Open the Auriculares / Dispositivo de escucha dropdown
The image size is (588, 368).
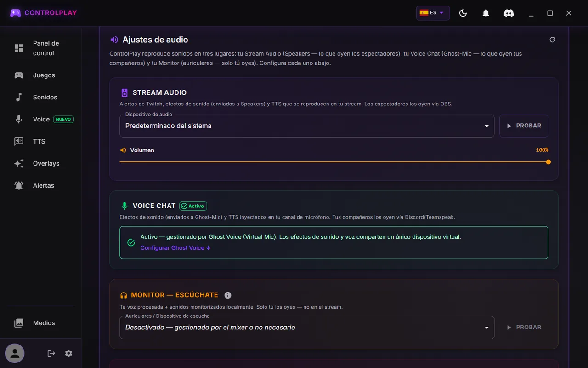click(x=307, y=327)
